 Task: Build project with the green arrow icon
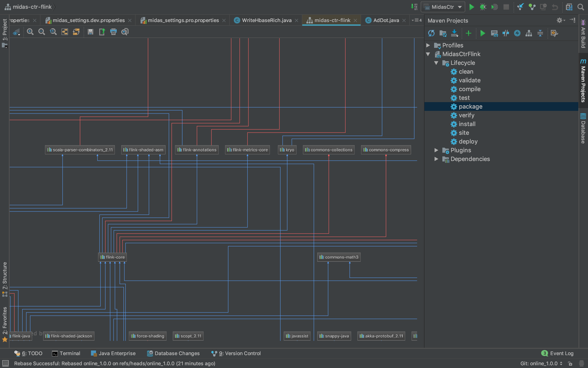[414, 7]
